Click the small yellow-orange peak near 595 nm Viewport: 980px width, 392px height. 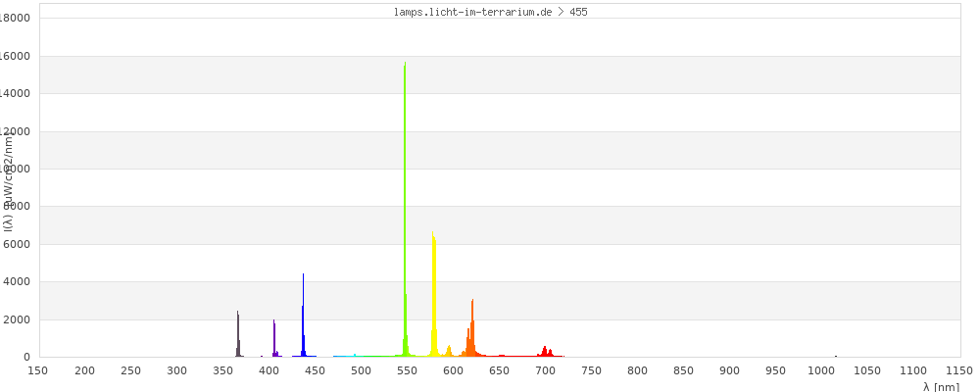tap(449, 350)
